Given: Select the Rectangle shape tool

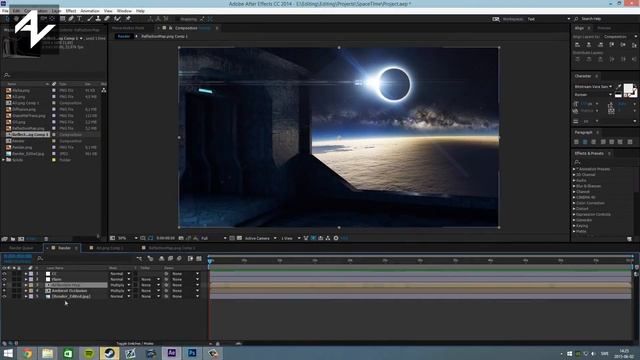Looking at the screenshot, I should point(62,19).
